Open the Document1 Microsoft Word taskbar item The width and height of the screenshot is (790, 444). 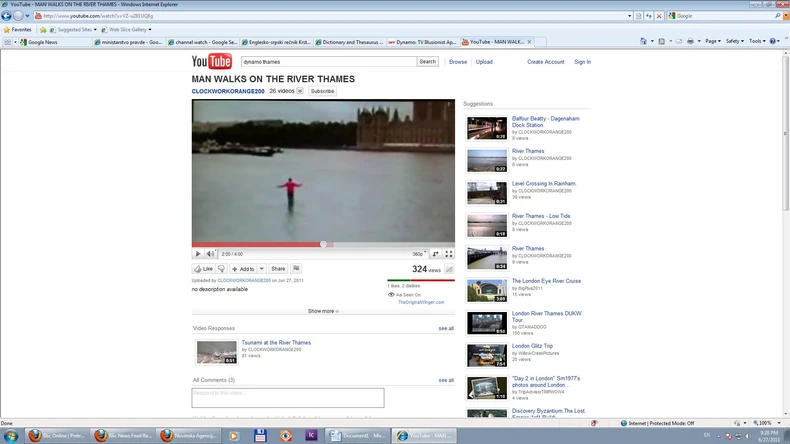358,436
